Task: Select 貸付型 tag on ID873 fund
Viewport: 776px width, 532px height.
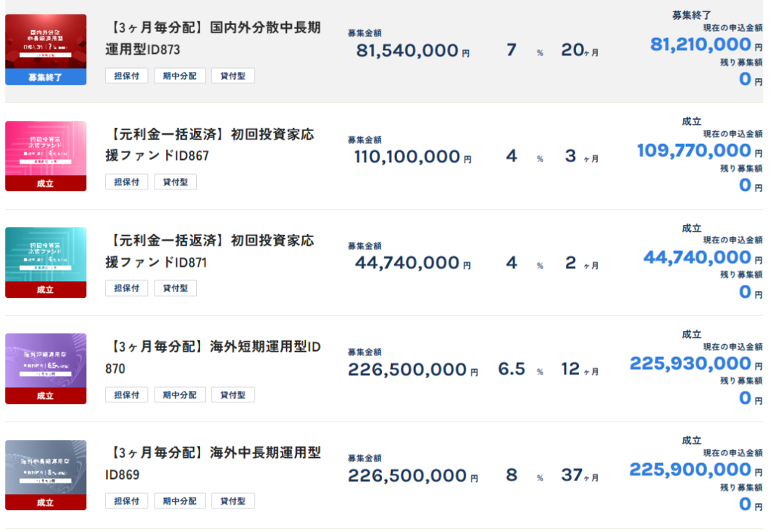Action: coord(233,76)
